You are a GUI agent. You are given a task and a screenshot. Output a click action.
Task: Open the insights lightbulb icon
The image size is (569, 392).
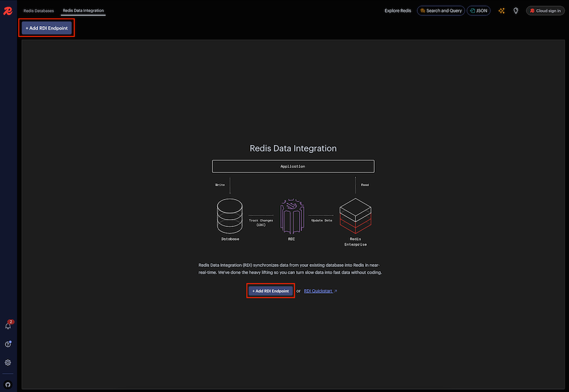point(516,11)
